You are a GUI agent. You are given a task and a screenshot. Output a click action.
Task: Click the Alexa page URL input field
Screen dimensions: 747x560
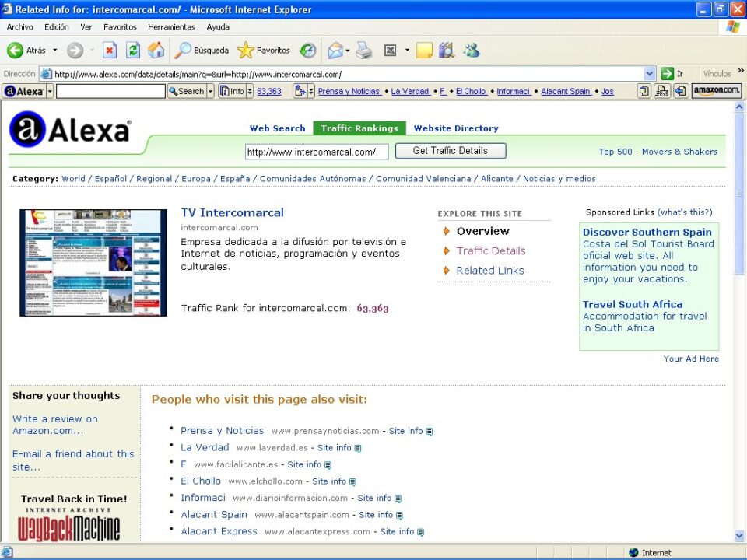point(316,152)
